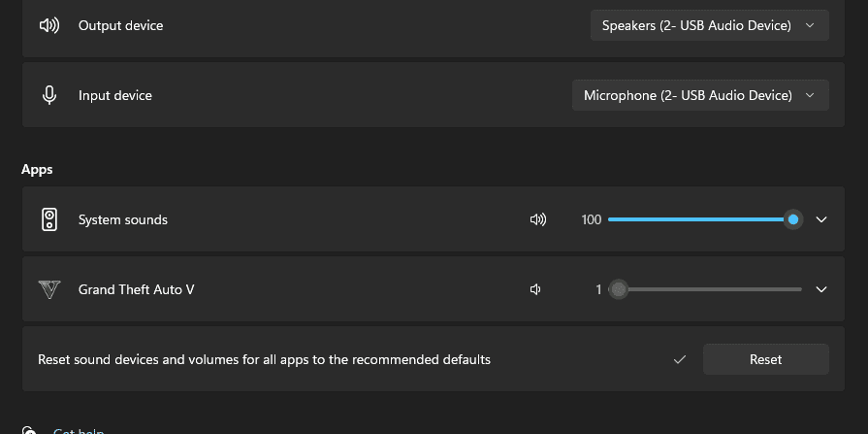Open the Microphone input device dropdown
Viewport: 868px width, 434px height.
click(699, 95)
